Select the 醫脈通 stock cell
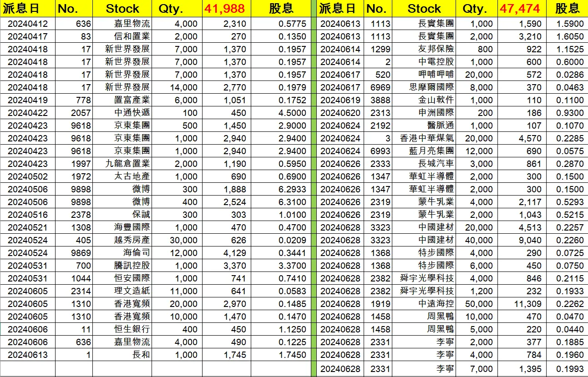This screenshot has width=588, height=377. point(424,126)
